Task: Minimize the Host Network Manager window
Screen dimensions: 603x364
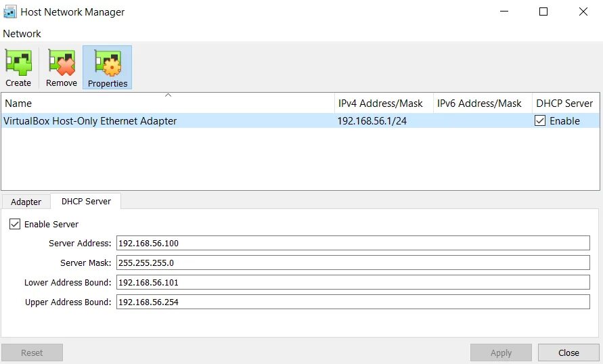Action: coord(504,12)
